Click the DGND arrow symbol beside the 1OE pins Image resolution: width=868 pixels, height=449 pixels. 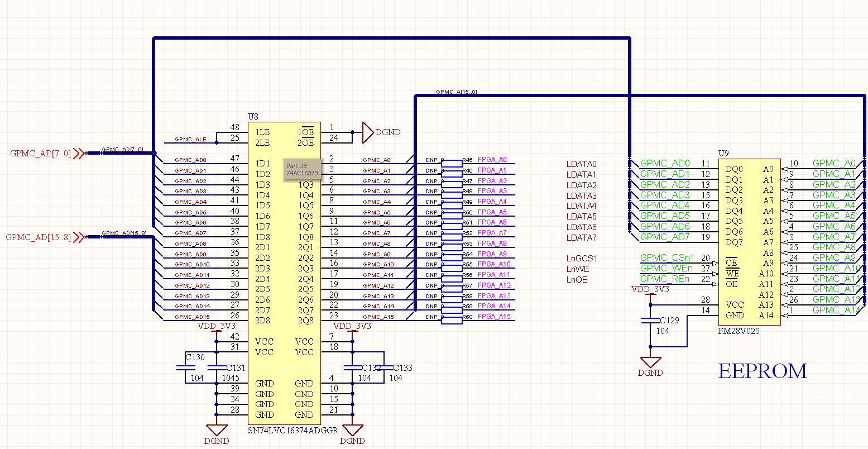click(x=367, y=132)
